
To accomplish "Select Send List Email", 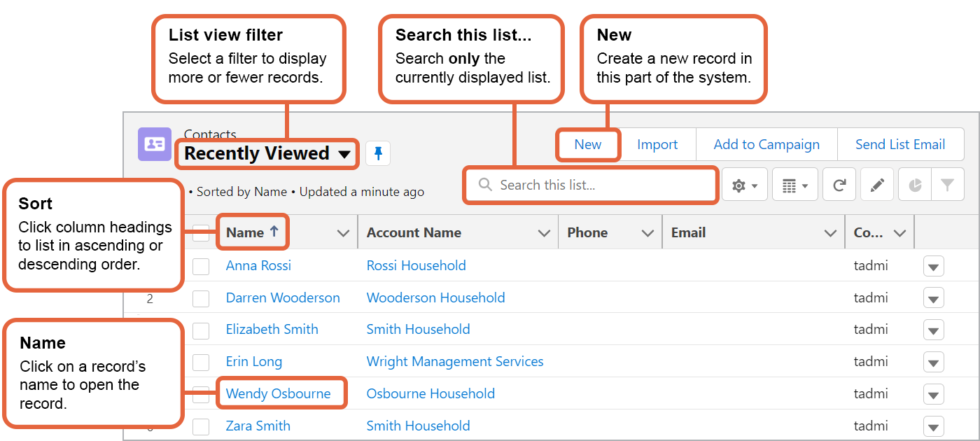I will point(901,144).
